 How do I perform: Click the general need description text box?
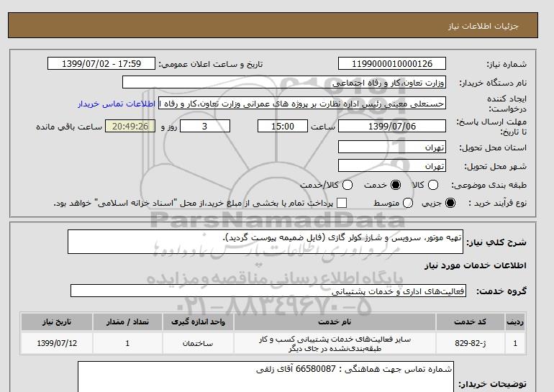pos(265,242)
